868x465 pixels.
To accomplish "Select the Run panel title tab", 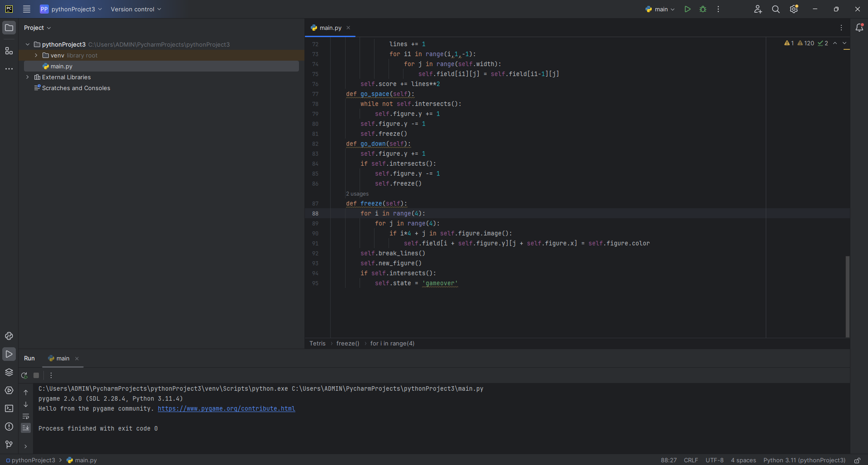I will pos(29,358).
